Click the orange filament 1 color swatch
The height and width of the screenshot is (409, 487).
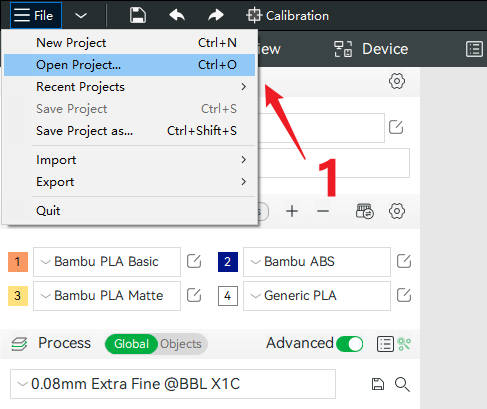18,262
